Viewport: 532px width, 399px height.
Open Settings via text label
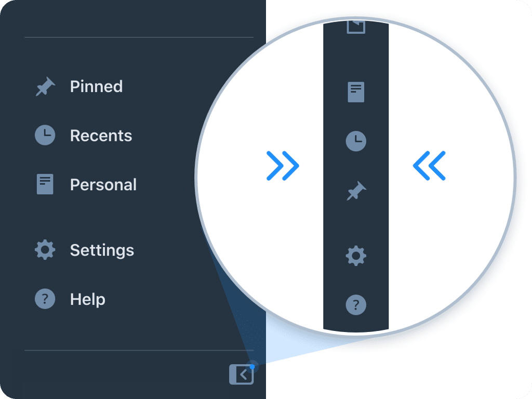coord(102,250)
